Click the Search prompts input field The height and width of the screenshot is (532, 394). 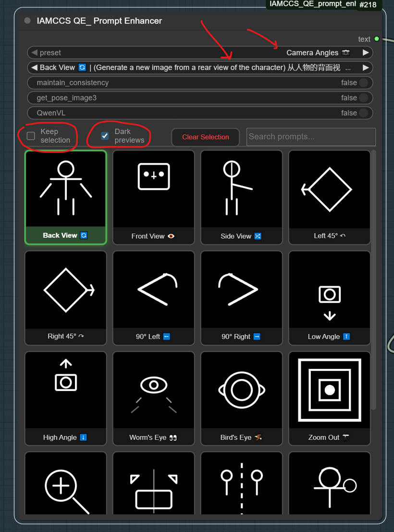click(x=310, y=137)
